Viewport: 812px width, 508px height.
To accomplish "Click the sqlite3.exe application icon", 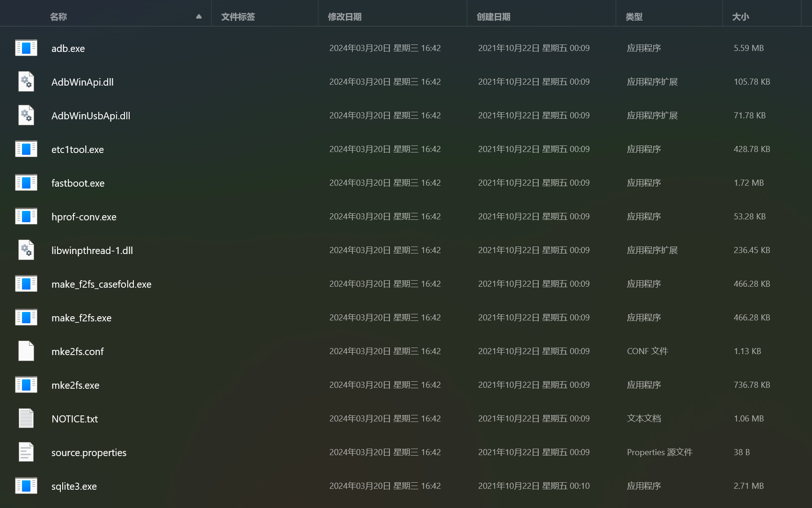I will (26, 486).
